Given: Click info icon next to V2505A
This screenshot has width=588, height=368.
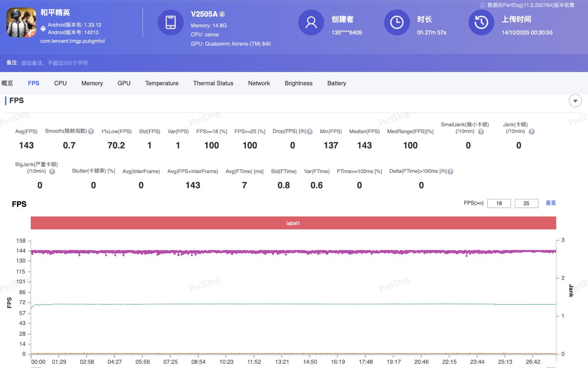Looking at the screenshot, I should click(222, 14).
